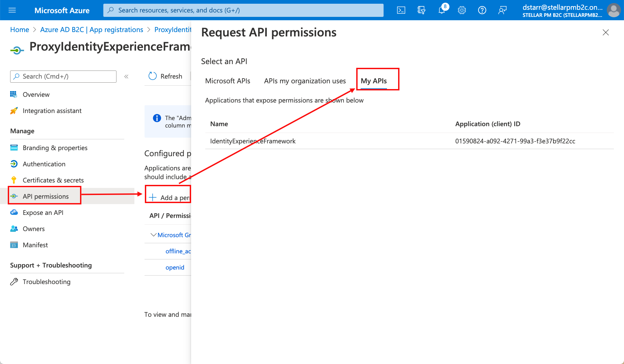Open the user account menu avatar

pyautogui.click(x=614, y=10)
